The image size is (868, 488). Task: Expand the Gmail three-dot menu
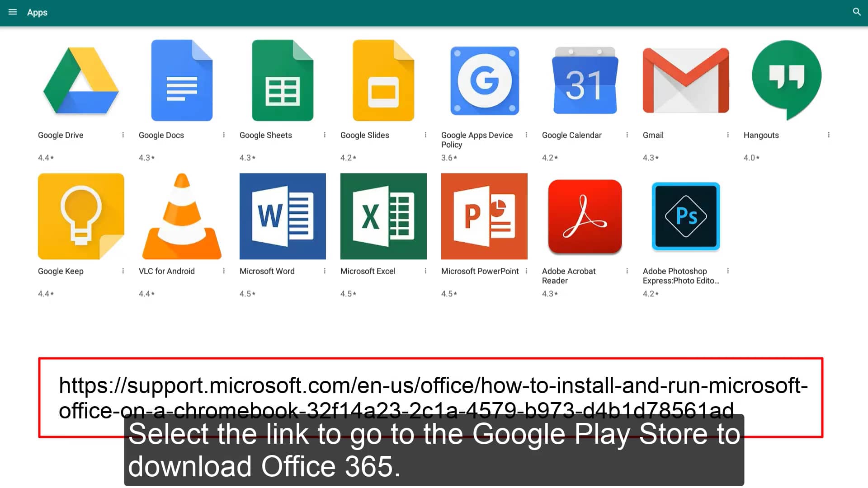pos(728,135)
